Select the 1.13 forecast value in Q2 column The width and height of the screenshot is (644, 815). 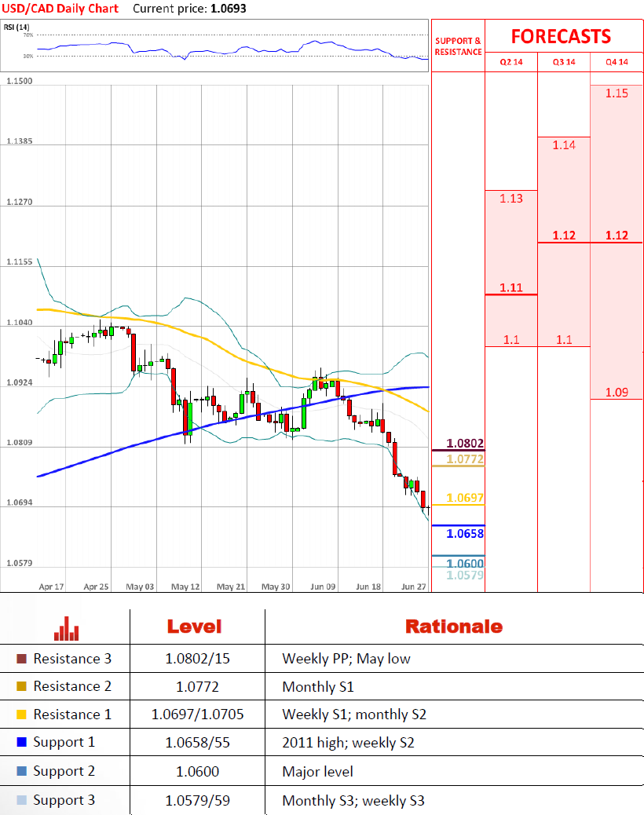click(510, 199)
